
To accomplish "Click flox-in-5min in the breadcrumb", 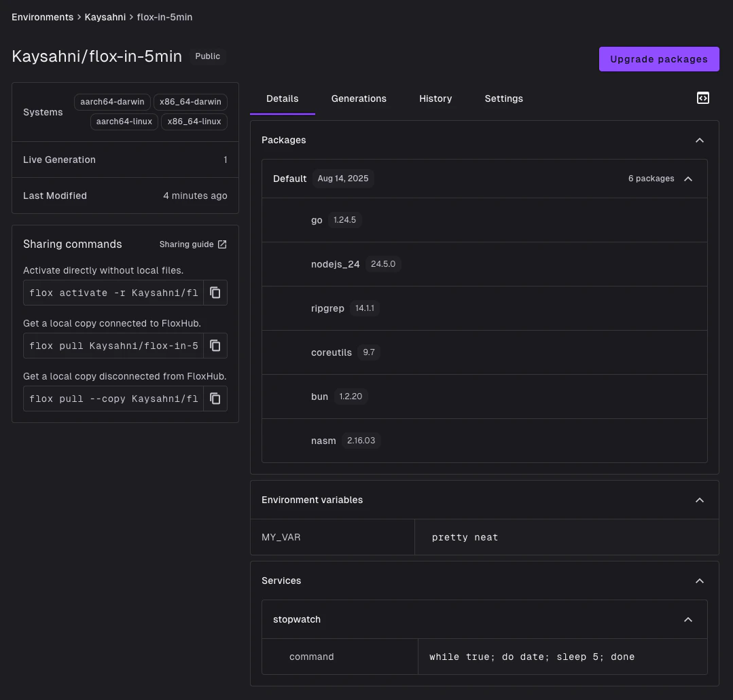I will tap(164, 17).
